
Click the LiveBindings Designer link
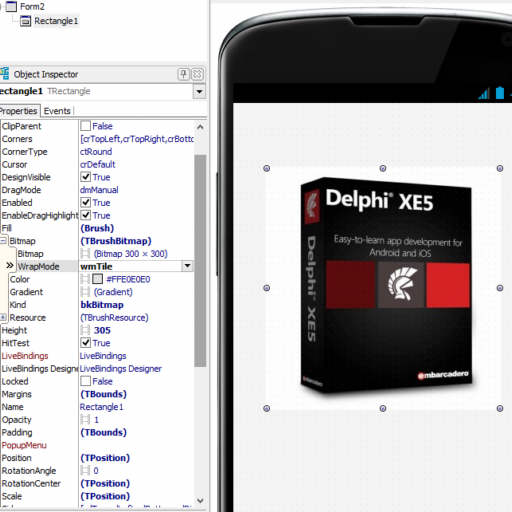[x=121, y=369]
